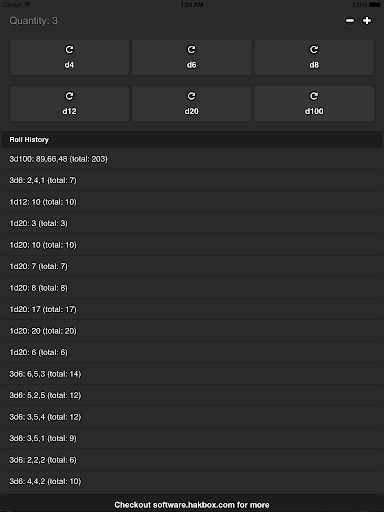Tap the 1d20 total 17 roll entry
384x512 pixels.
point(192,309)
